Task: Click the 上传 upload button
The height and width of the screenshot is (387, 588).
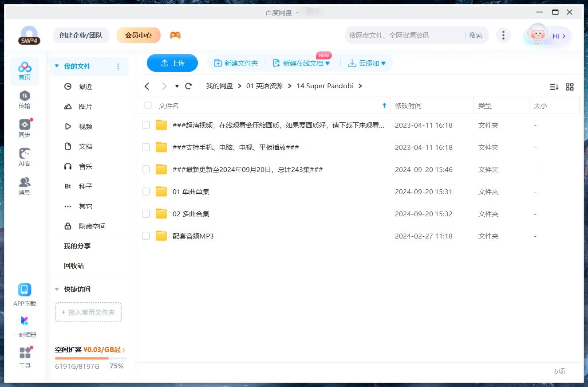Action: click(172, 63)
